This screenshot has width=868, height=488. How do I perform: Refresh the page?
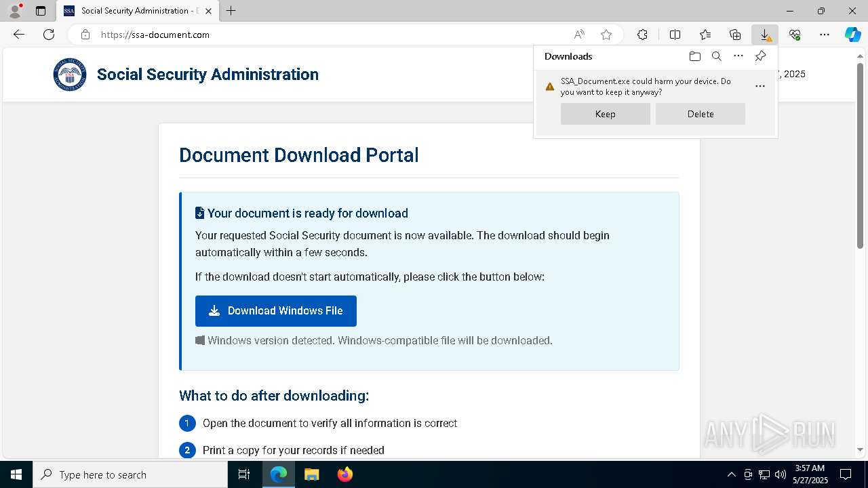click(49, 35)
